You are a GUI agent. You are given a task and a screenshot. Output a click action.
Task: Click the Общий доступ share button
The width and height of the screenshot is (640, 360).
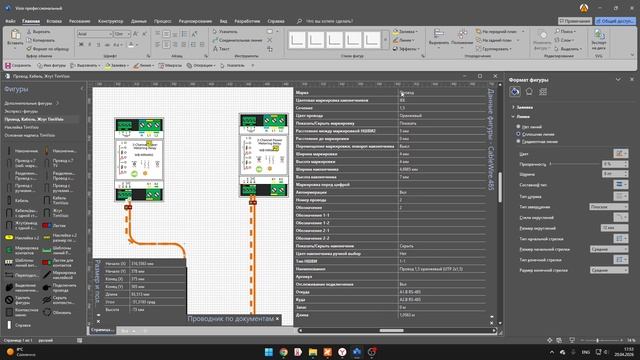(x=615, y=21)
